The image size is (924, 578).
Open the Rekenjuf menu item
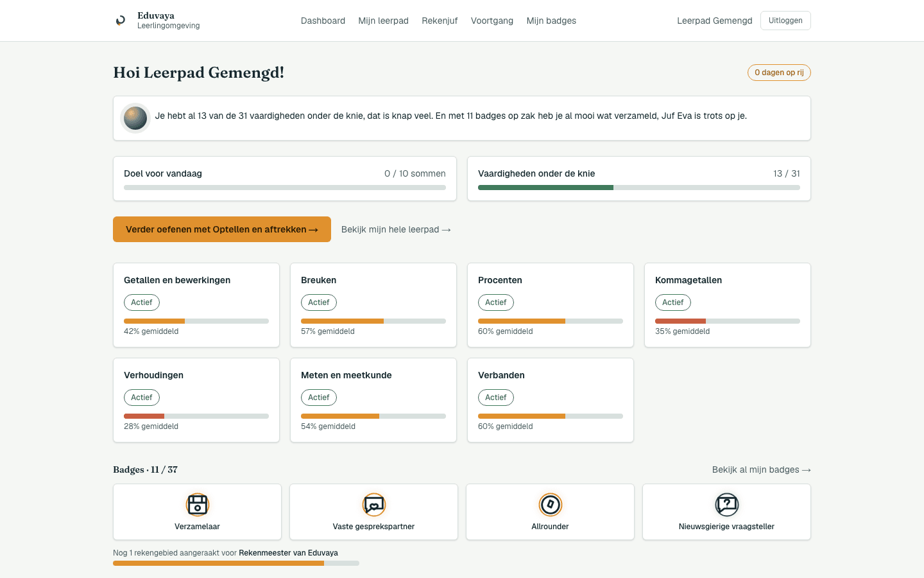pyautogui.click(x=440, y=21)
